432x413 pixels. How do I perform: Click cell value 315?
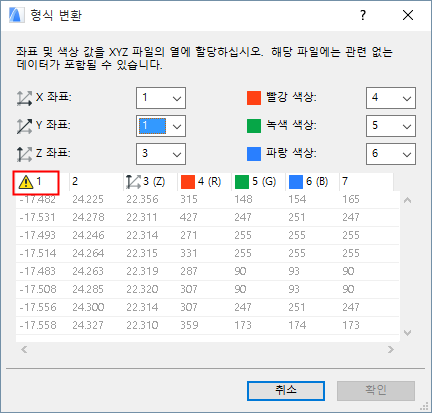tap(189, 199)
